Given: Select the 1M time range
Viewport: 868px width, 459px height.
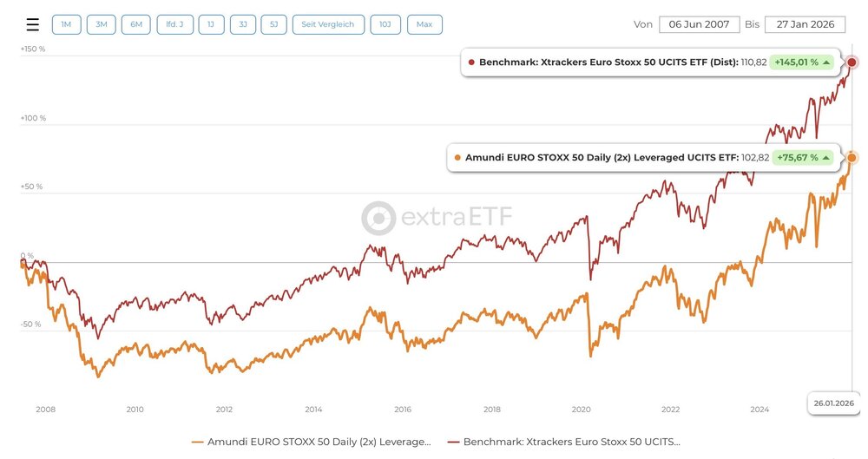Looking at the screenshot, I should click(66, 24).
